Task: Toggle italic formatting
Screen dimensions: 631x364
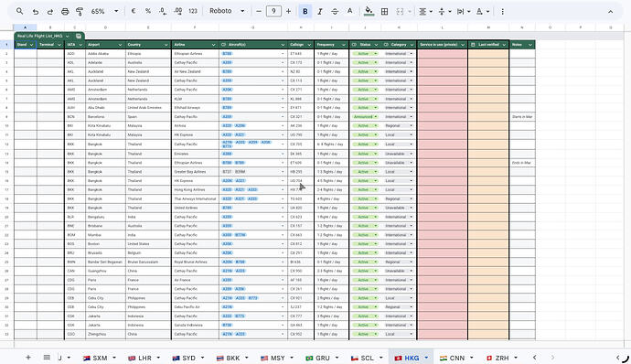Action: tap(320, 12)
